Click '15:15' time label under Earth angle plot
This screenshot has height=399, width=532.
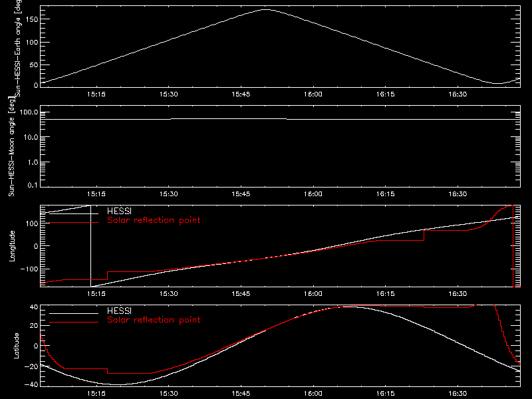(96, 94)
